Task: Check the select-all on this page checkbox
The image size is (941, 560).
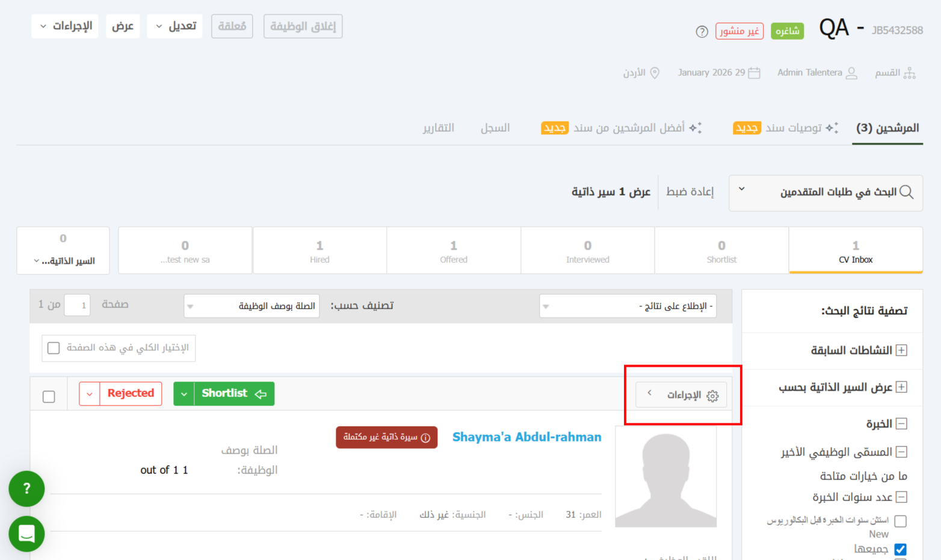Action: [x=54, y=348]
